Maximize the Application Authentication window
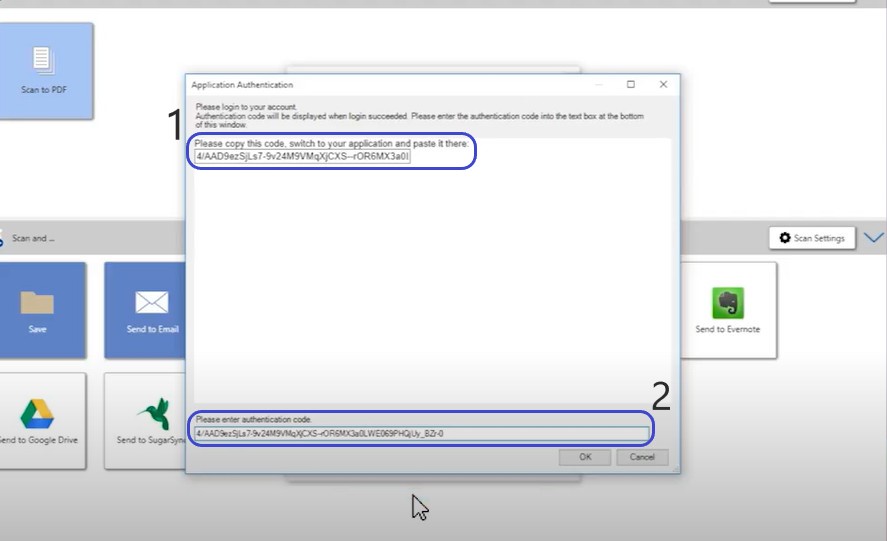887x541 pixels. (x=630, y=85)
